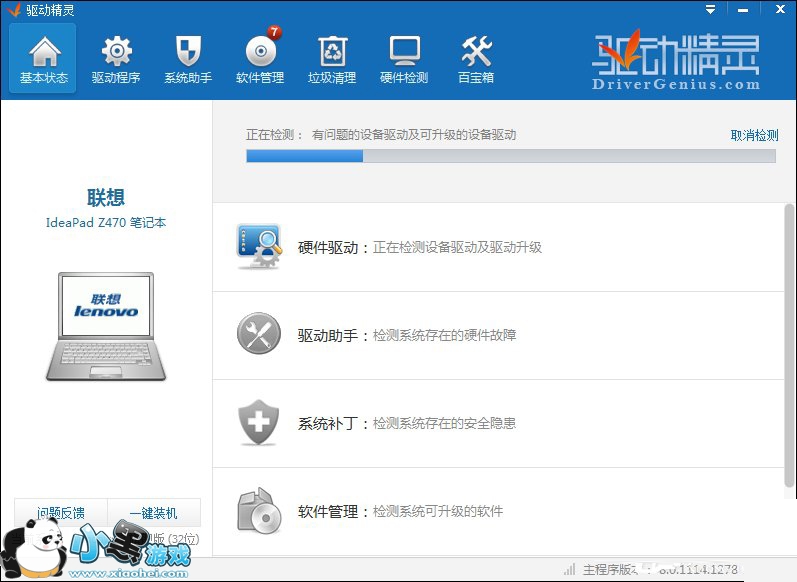797x582 pixels.
Task: Click the detection progress bar
Action: coord(510,156)
